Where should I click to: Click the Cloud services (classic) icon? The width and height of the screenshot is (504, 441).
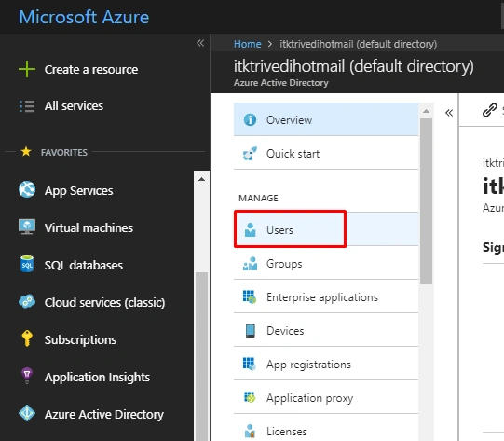(27, 302)
